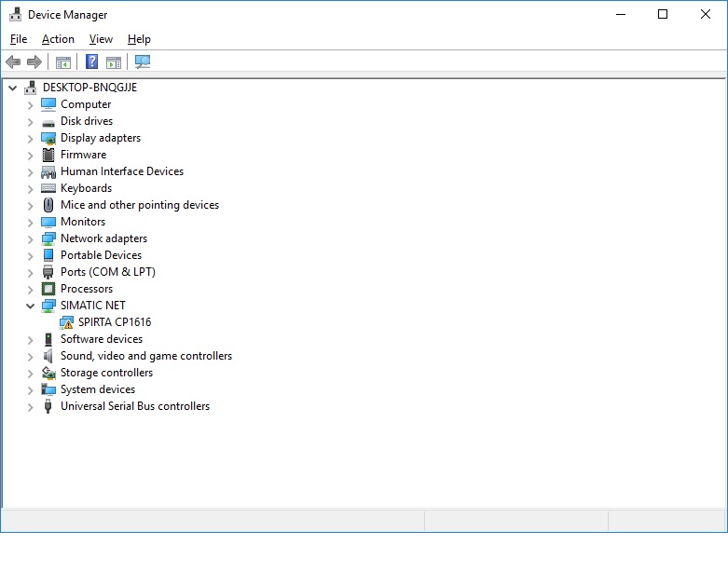Select the Keyboards tree item label
728x572 pixels.
87,188
